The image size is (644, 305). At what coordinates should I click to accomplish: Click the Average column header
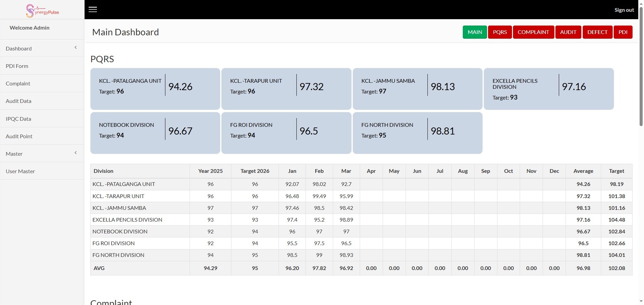point(583,171)
